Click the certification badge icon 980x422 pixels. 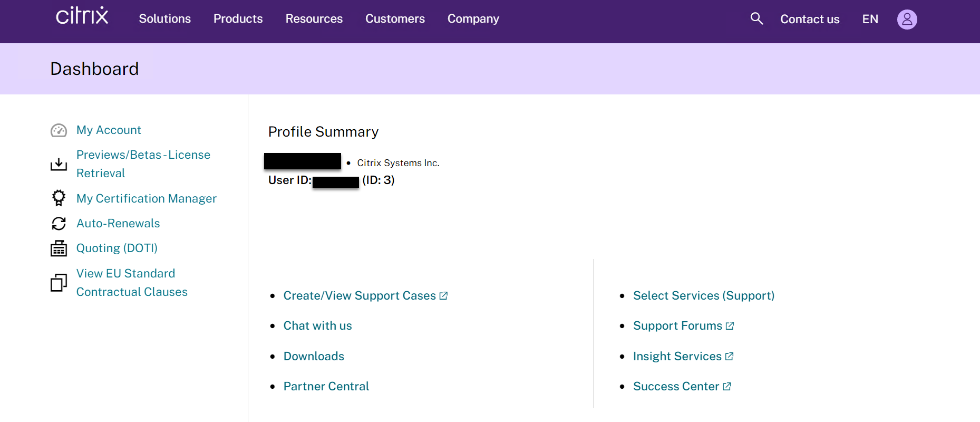tap(59, 198)
